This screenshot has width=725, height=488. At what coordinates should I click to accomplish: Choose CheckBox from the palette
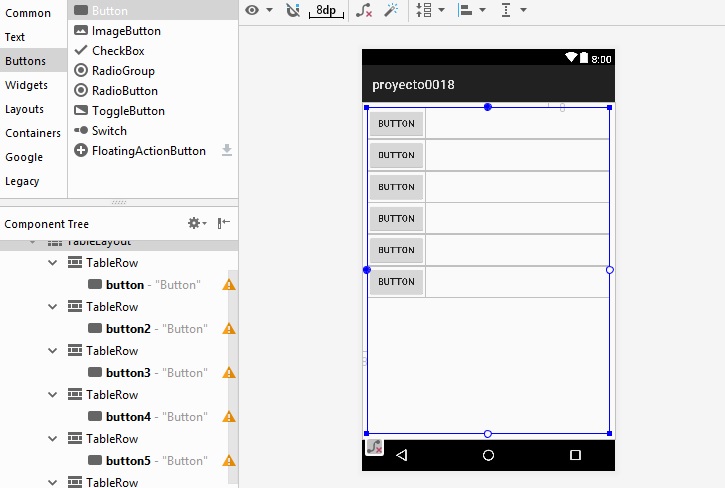click(118, 51)
